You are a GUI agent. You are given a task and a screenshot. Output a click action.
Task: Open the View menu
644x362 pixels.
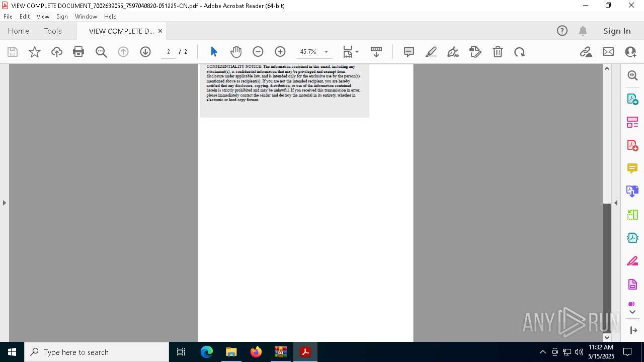(x=43, y=16)
